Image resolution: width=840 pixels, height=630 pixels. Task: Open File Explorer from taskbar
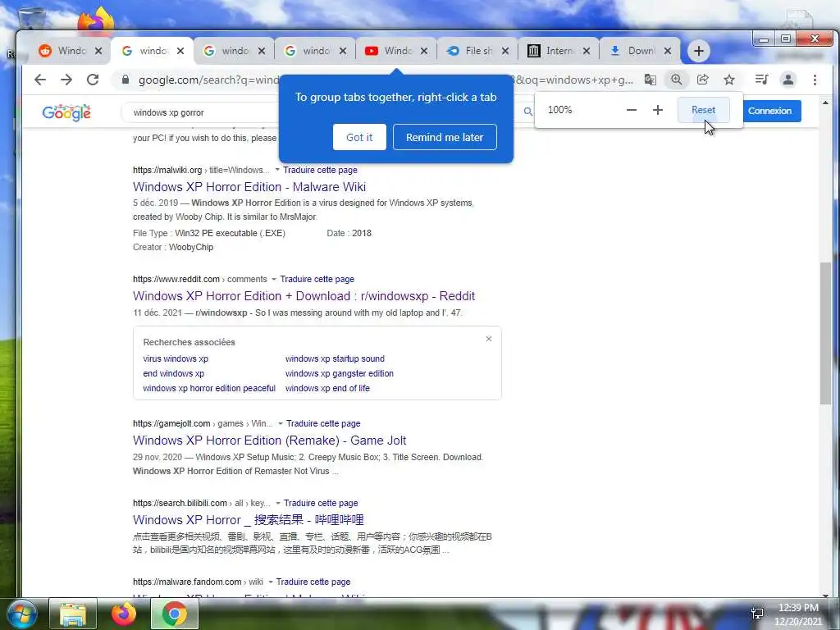pyautogui.click(x=73, y=614)
